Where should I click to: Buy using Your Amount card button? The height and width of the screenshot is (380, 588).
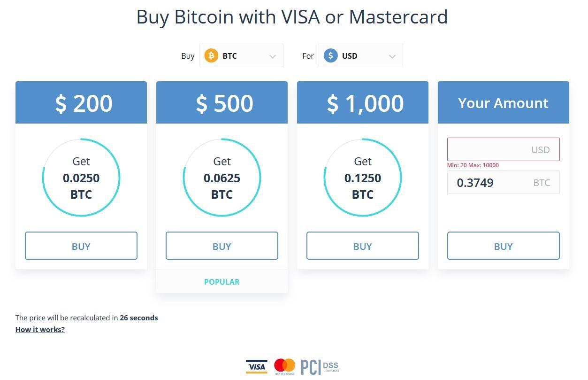point(504,246)
